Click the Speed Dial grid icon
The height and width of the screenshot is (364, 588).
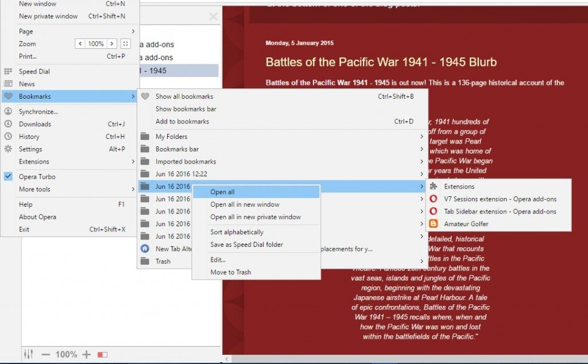8,71
